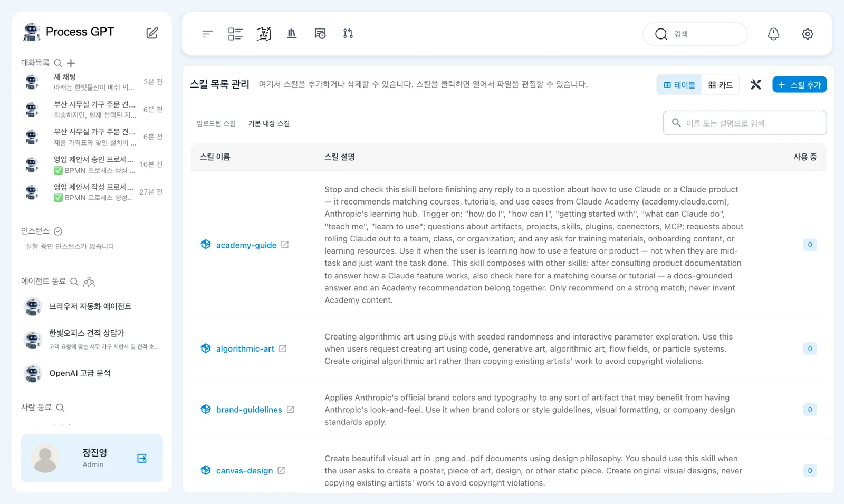Open algorithmic-art external link icon
This screenshot has width=844, height=504.
coord(283,348)
